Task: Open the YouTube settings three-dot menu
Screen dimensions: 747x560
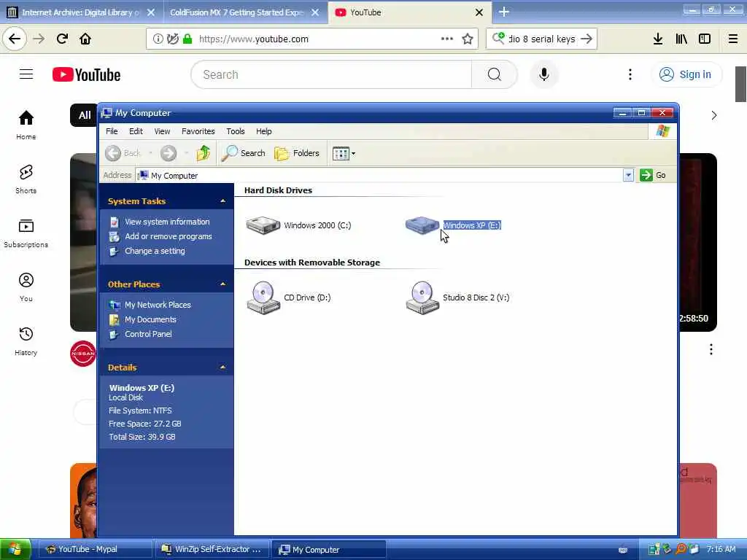Action: (630, 75)
